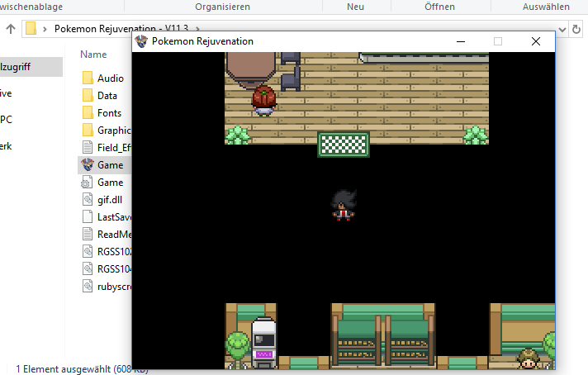Open the Neu ribbon group
The width and height of the screenshot is (588, 375).
coord(355,7)
